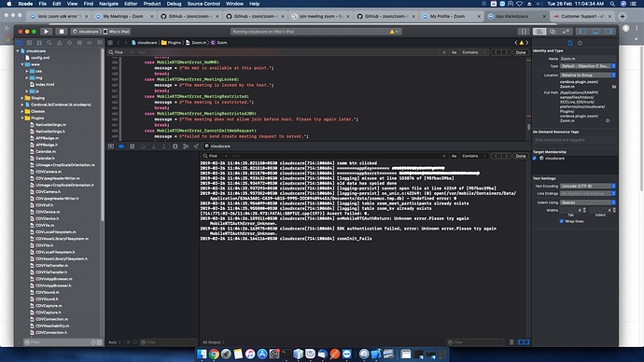Click the trash icon to clear console
Image resolution: width=644 pixels, height=362 pixels.
click(x=511, y=341)
